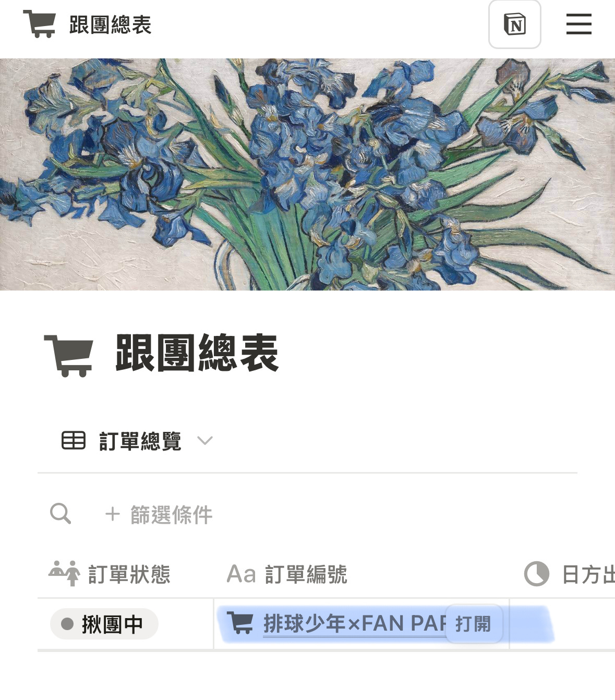The height and width of the screenshot is (700, 615).
Task: Select the 訂單狀態 column header
Action: pyautogui.click(x=110, y=574)
